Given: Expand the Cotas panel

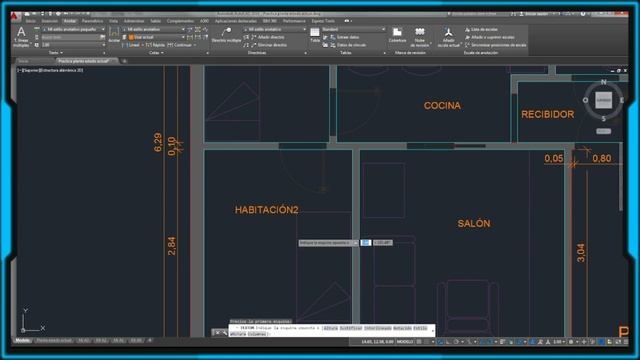Looking at the screenshot, I should [156, 53].
